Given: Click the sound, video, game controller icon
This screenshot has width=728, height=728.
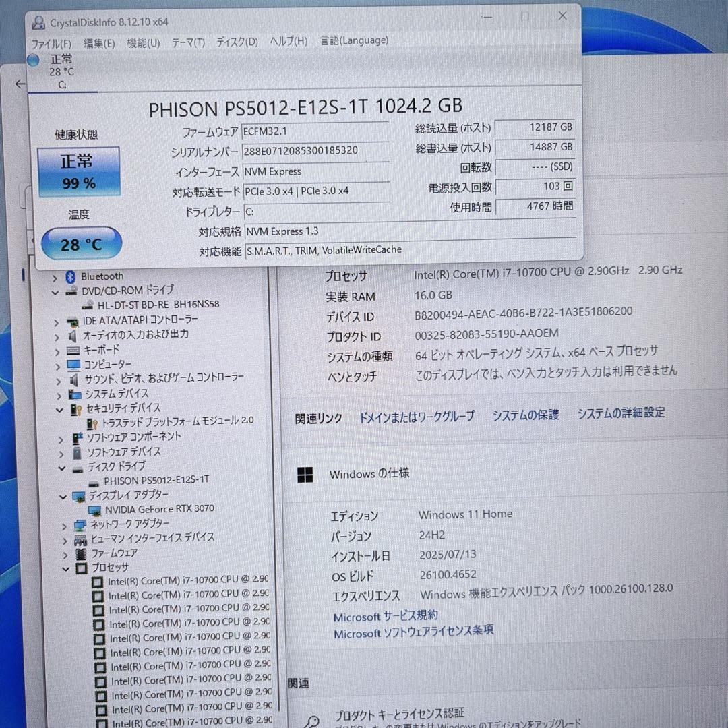Looking at the screenshot, I should 74,380.
